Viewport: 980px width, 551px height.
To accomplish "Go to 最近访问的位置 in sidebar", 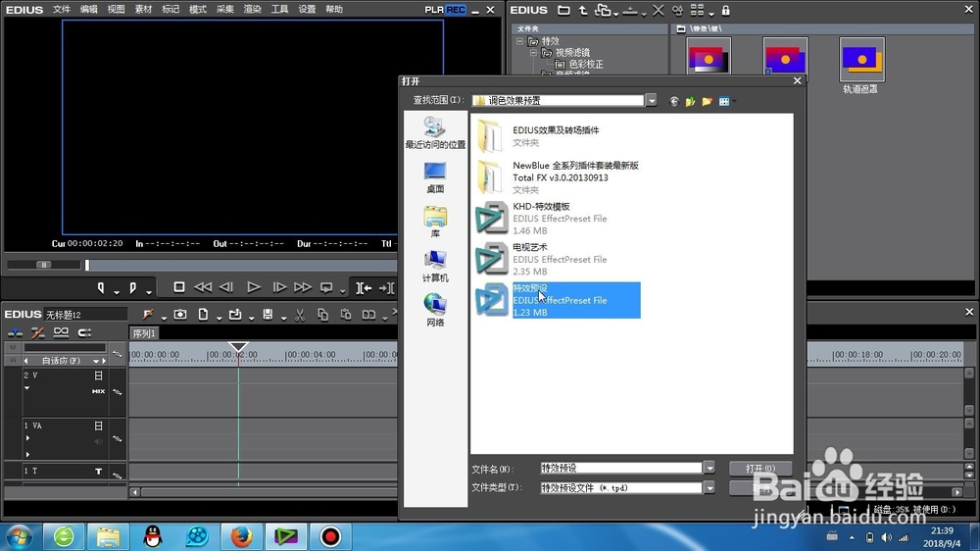I will [435, 133].
